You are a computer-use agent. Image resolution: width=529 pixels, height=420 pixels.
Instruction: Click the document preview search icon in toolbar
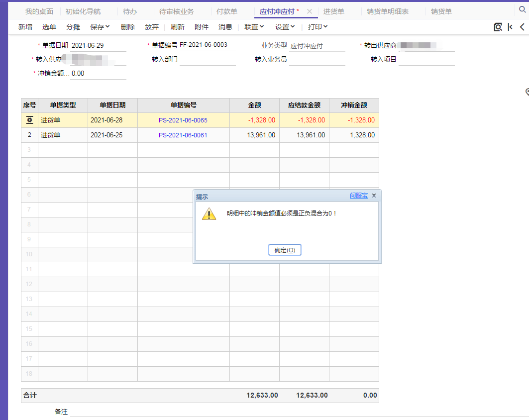point(498,27)
